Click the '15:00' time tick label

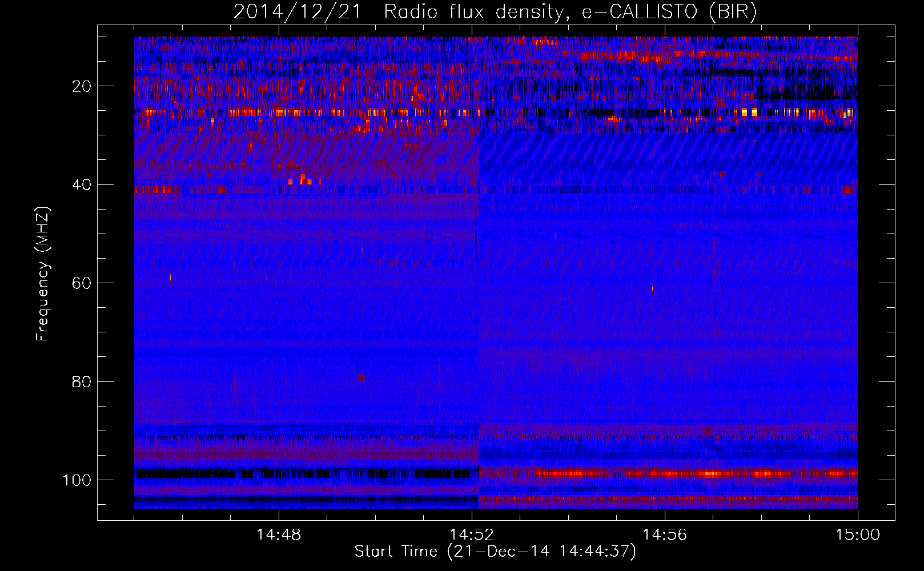pos(858,535)
